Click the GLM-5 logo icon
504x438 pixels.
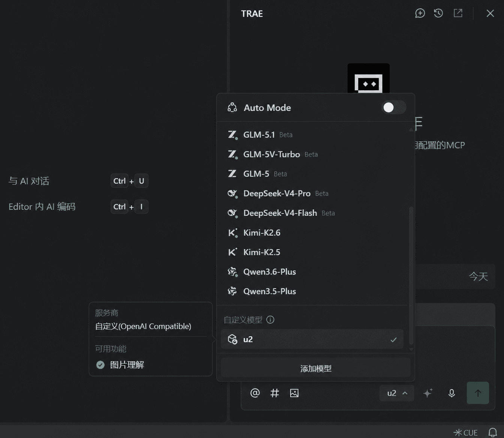[x=232, y=174]
